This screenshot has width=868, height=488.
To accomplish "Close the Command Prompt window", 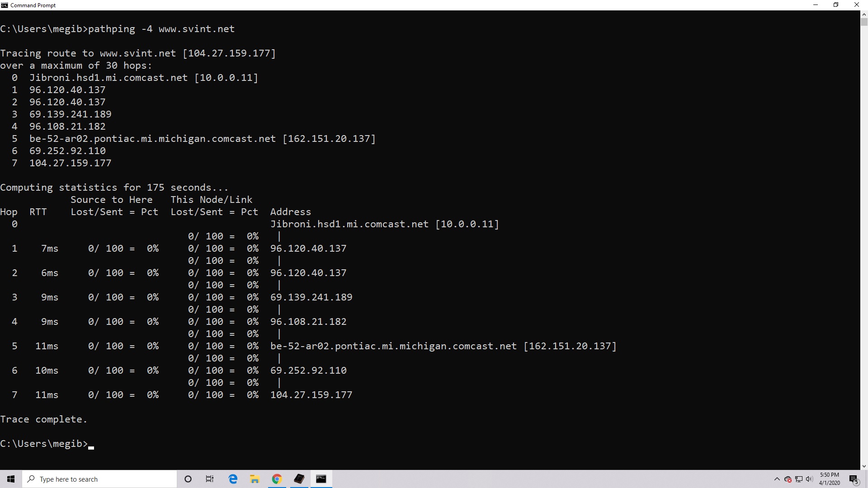I will coord(857,5).
